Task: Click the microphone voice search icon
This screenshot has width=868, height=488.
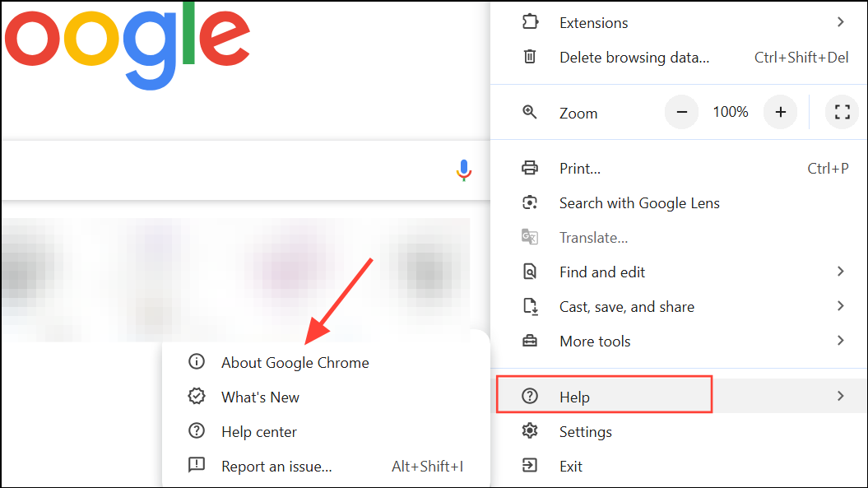Action: 464,170
